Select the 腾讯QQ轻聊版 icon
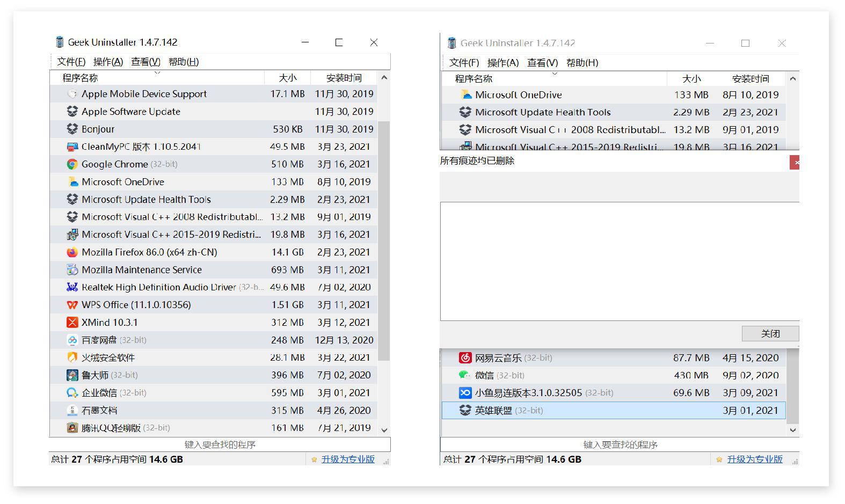The height and width of the screenshot is (504, 845). pyautogui.click(x=72, y=428)
